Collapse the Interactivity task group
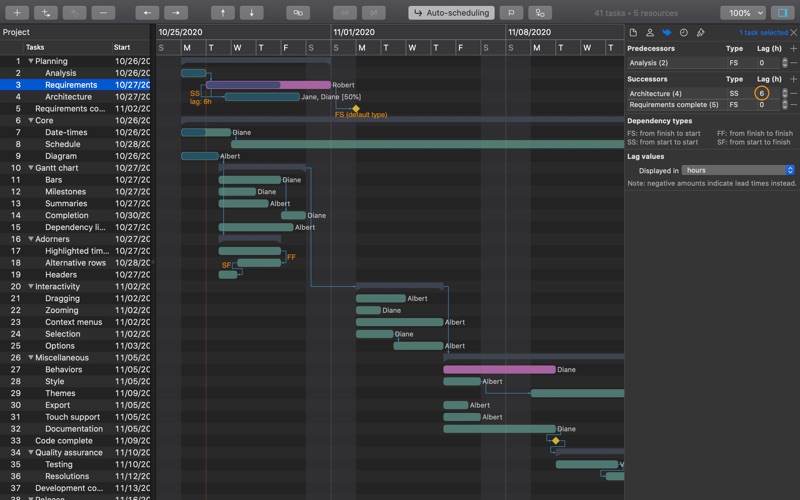Image resolution: width=800 pixels, height=500 pixels. tap(31, 286)
